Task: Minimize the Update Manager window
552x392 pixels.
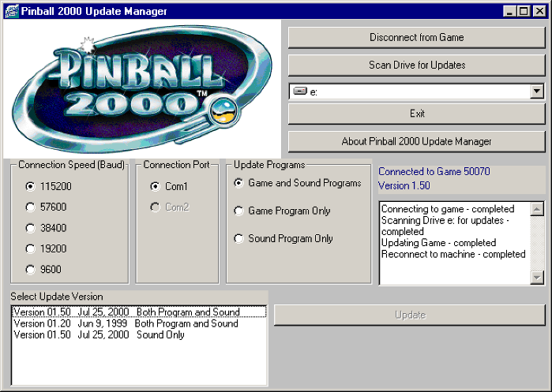Action: point(509,11)
